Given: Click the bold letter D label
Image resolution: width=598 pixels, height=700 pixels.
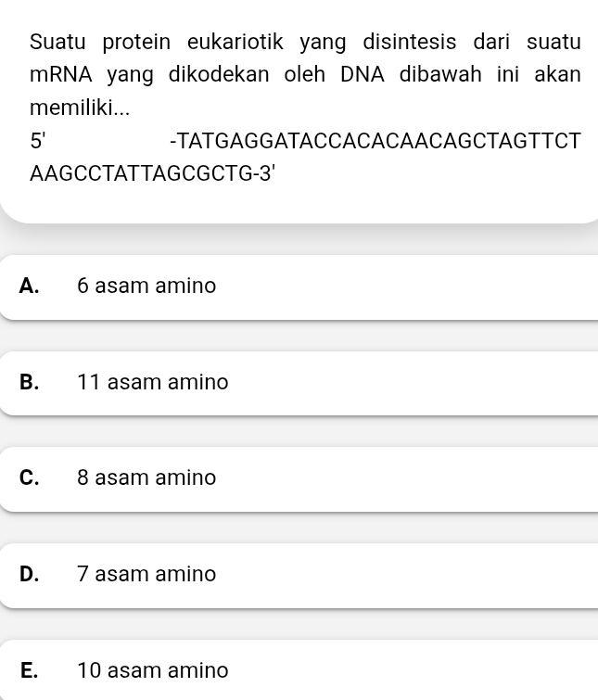Looking at the screenshot, I should (29, 575).
